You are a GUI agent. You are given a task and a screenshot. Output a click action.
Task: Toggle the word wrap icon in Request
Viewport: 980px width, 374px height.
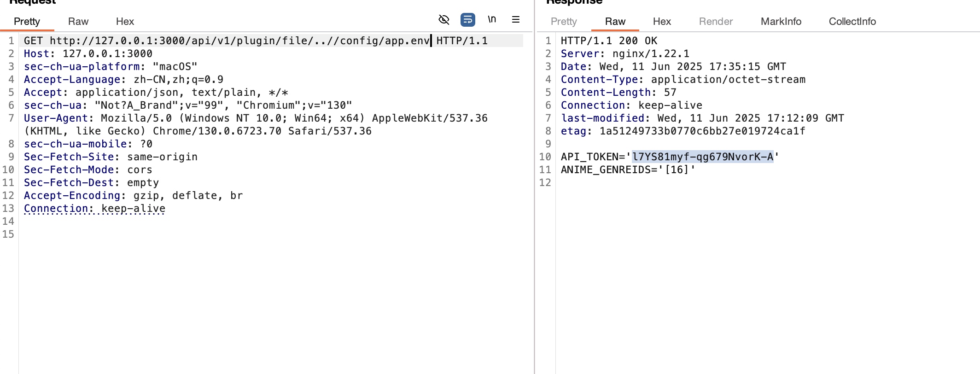click(467, 19)
